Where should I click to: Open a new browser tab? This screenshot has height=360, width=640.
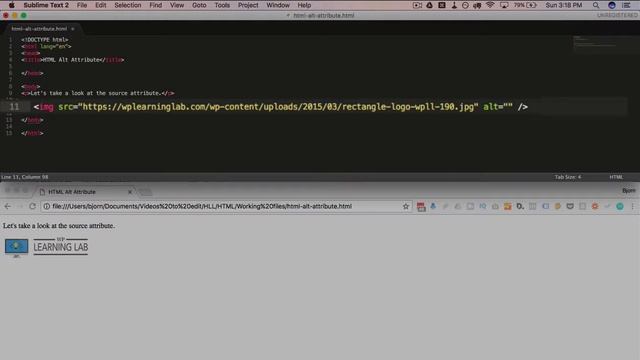(x=146, y=191)
